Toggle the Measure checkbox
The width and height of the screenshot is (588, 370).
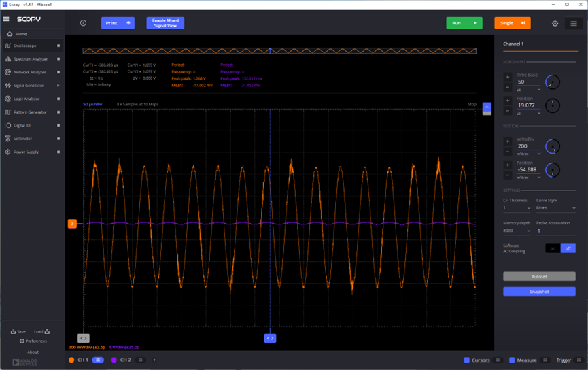coord(512,360)
